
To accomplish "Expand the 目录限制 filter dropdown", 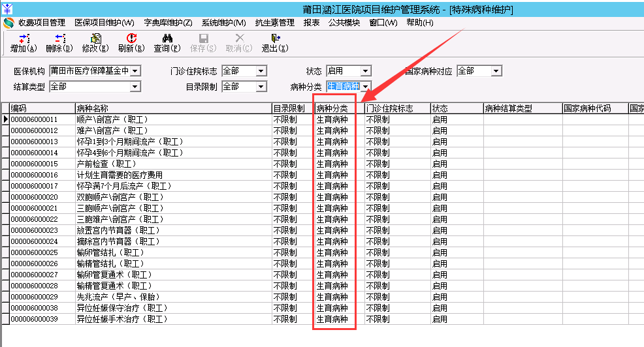I will [261, 87].
